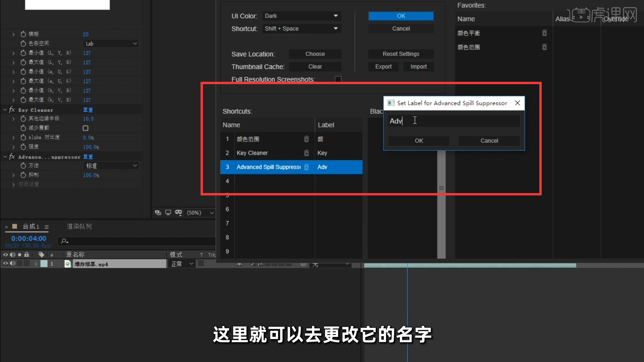Click the label tag icon in the timeline header

[41, 255]
